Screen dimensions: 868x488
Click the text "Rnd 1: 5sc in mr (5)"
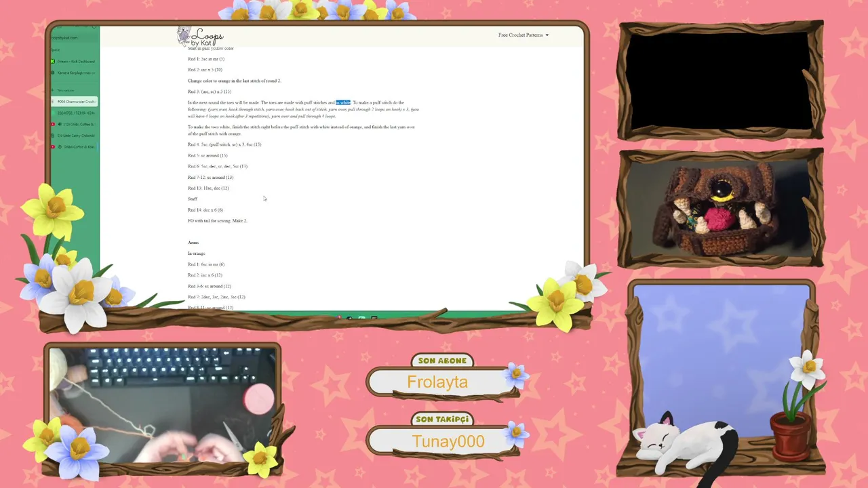(x=206, y=59)
